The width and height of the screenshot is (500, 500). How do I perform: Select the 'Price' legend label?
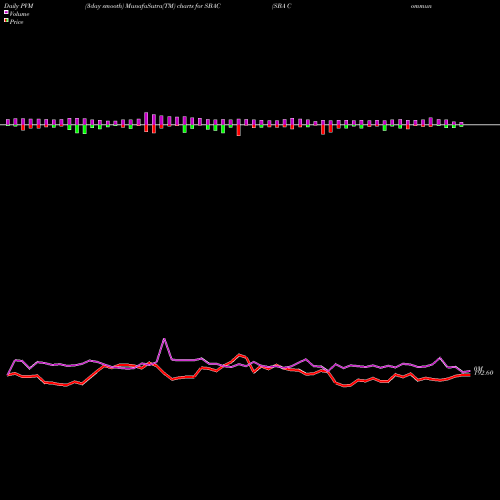[16, 22]
